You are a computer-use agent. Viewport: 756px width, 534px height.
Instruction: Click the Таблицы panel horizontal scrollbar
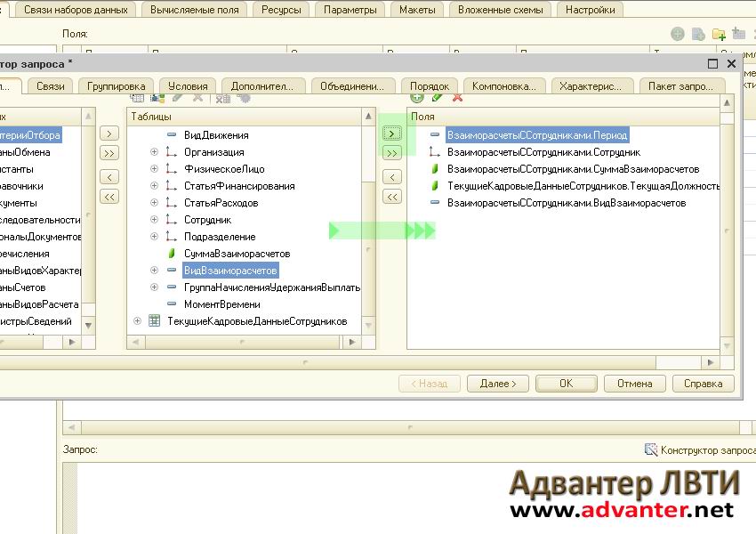(240, 342)
